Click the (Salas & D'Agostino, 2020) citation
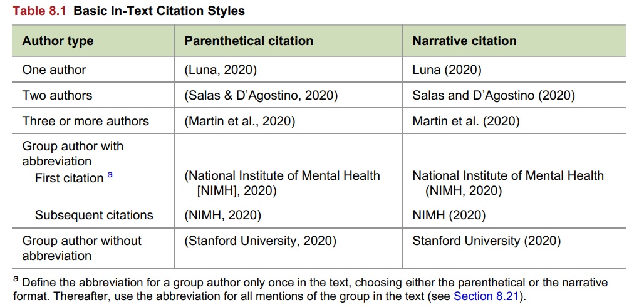The width and height of the screenshot is (644, 307). [261, 95]
